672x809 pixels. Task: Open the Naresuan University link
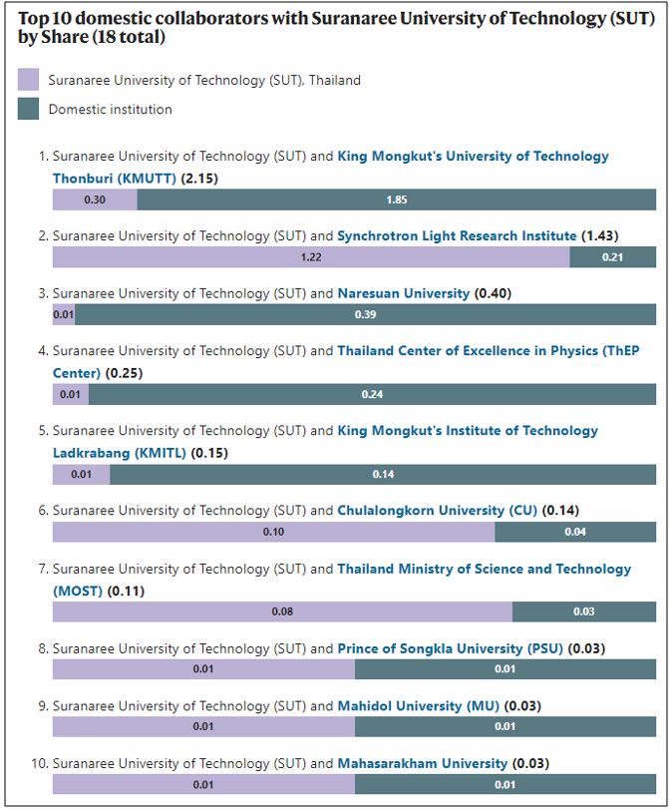point(404,293)
